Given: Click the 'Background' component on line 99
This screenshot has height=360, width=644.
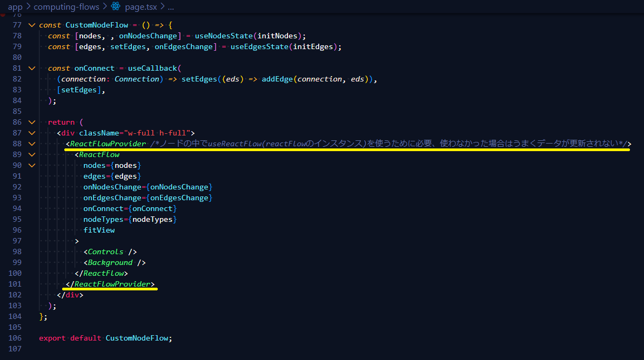Looking at the screenshot, I should [110, 262].
